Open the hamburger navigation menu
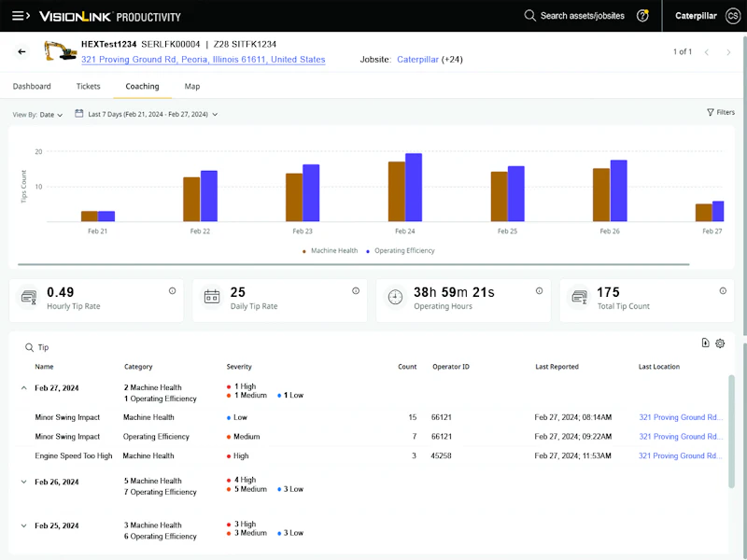This screenshot has width=747, height=560. pyautogui.click(x=17, y=16)
